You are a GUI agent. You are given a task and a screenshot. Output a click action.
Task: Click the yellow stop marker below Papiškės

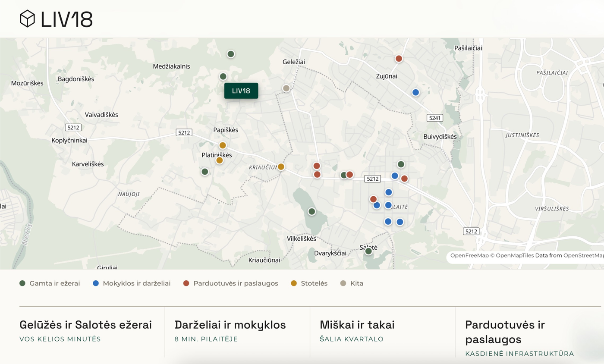tap(223, 145)
